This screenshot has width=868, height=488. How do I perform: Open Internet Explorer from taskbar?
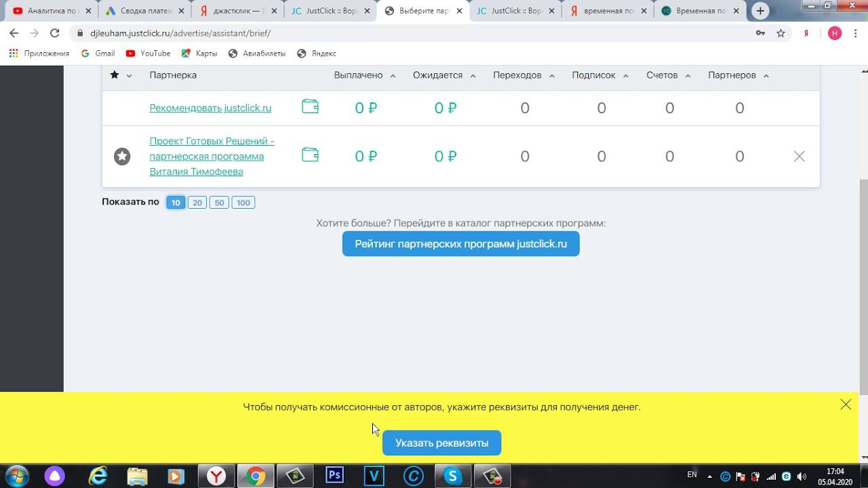tap(98, 476)
